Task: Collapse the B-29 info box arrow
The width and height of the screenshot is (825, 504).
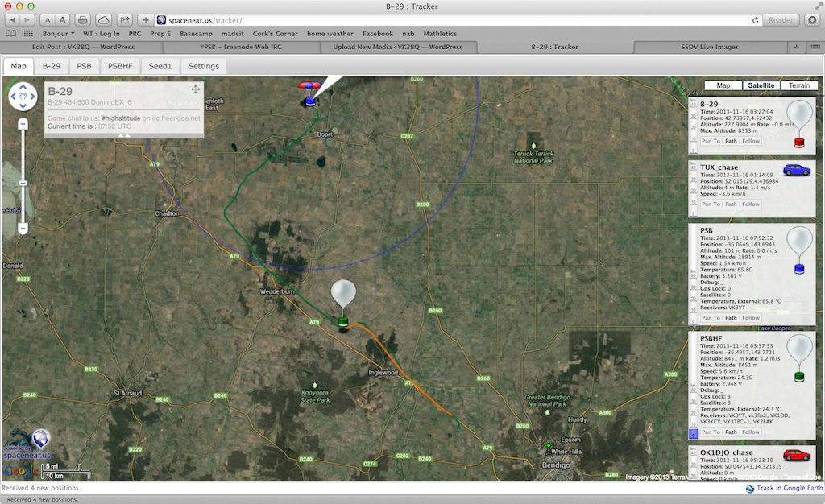Action: 123,135
